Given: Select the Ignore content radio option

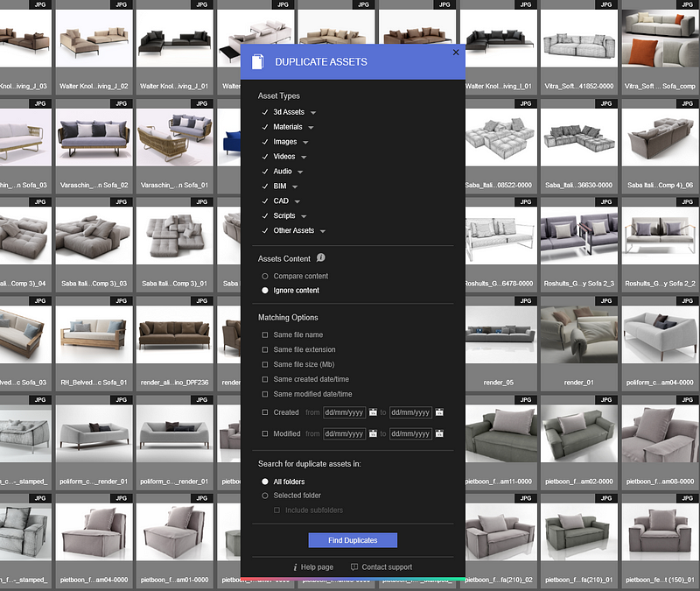Looking at the screenshot, I should pos(265,291).
